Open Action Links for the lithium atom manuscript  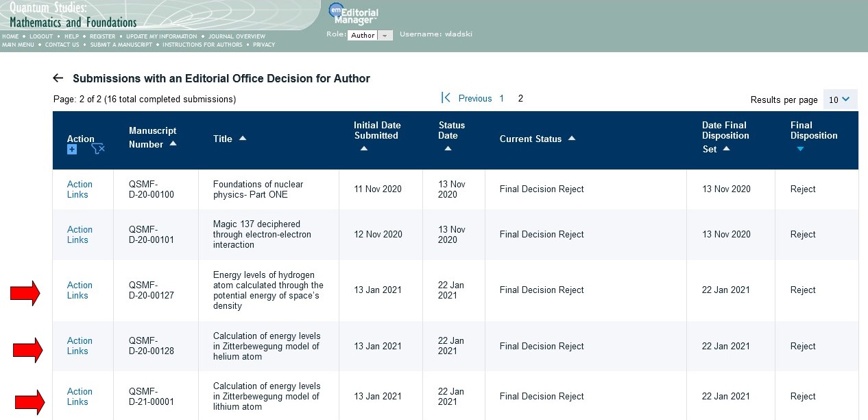coord(79,397)
